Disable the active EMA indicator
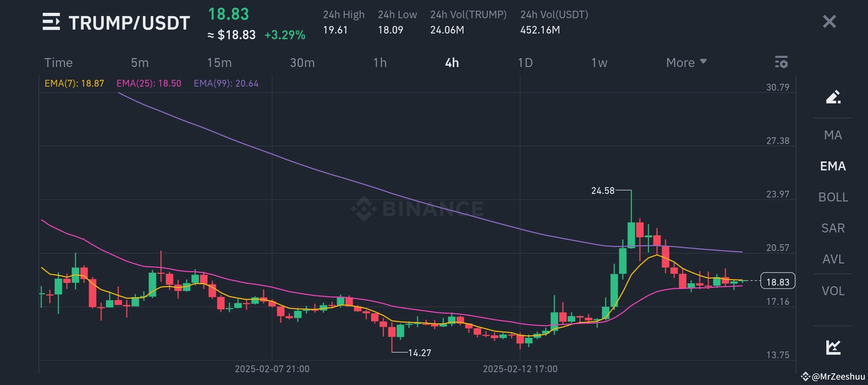Image resolution: width=868 pixels, height=385 pixels. 833,166
